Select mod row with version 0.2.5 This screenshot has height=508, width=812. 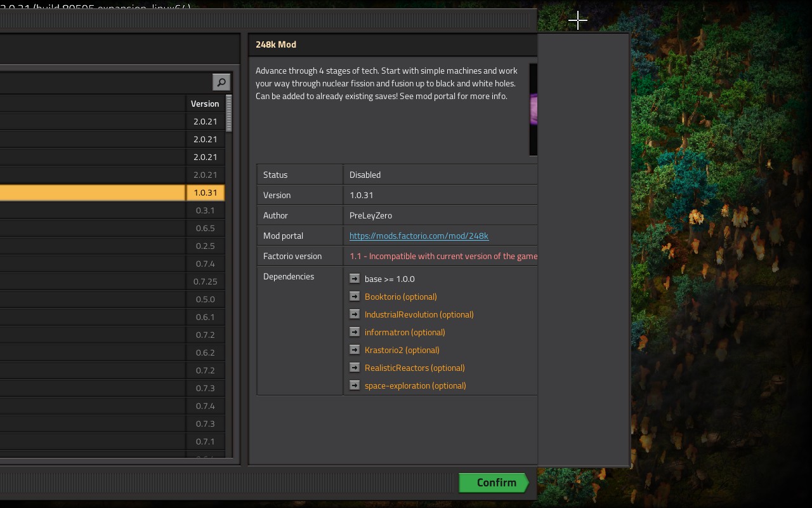pyautogui.click(x=112, y=246)
